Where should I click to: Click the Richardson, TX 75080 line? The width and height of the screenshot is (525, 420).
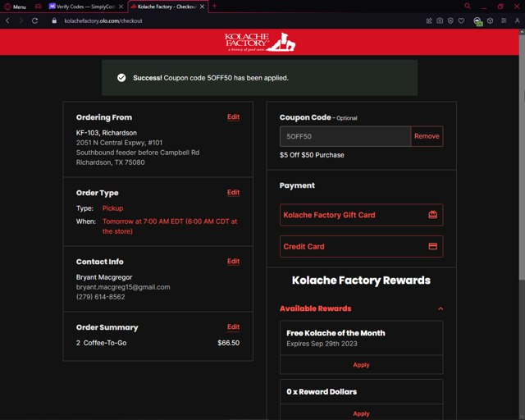tap(111, 162)
